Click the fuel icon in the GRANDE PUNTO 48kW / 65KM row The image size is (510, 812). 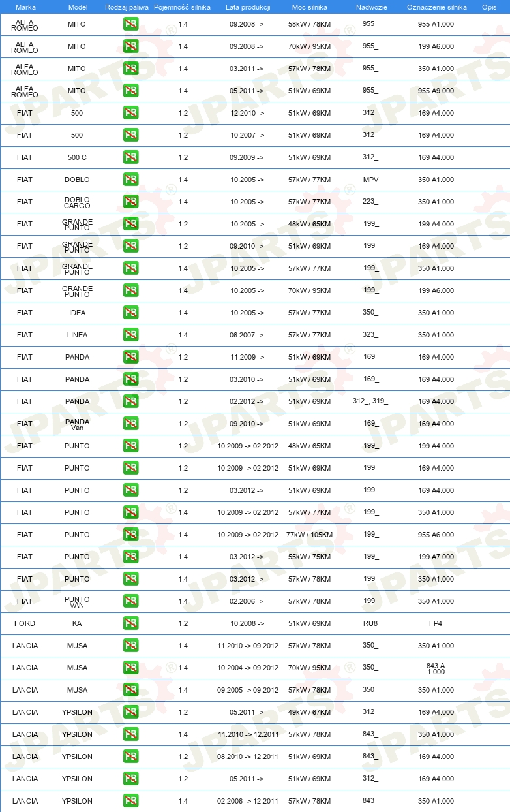(130, 224)
